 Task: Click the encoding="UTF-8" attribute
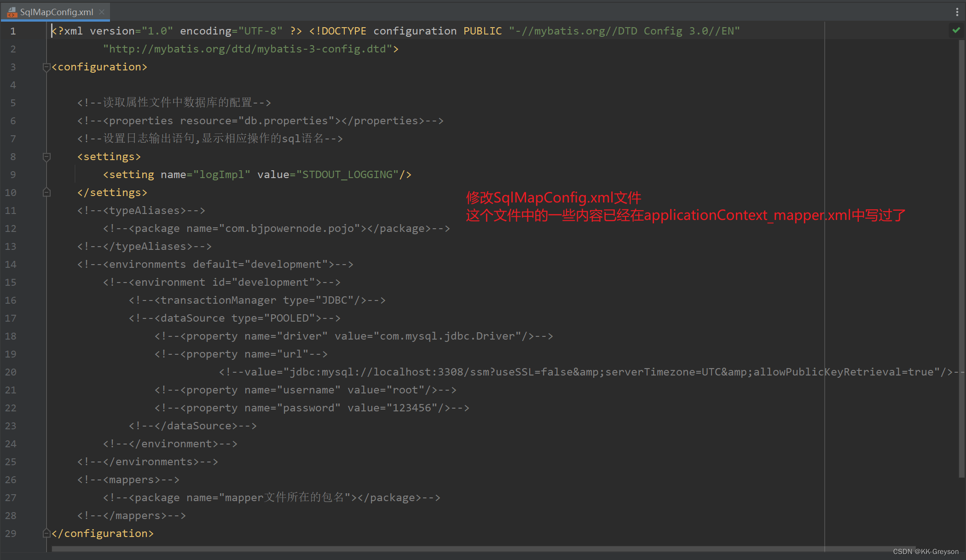click(x=231, y=31)
